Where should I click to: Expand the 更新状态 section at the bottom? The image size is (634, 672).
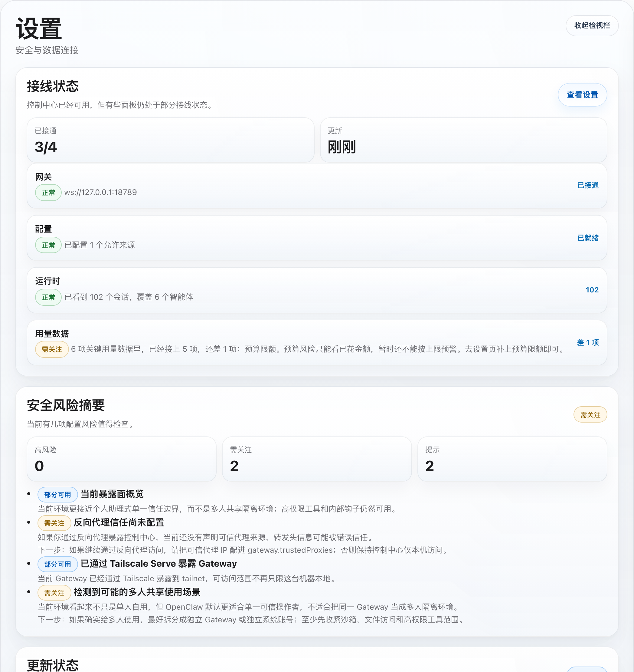coord(52,664)
